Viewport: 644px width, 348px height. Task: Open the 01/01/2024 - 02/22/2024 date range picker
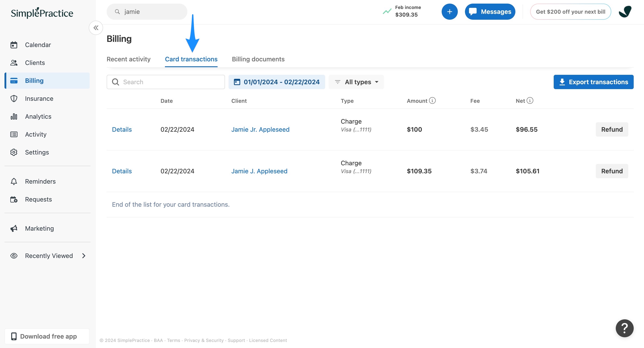pos(277,82)
